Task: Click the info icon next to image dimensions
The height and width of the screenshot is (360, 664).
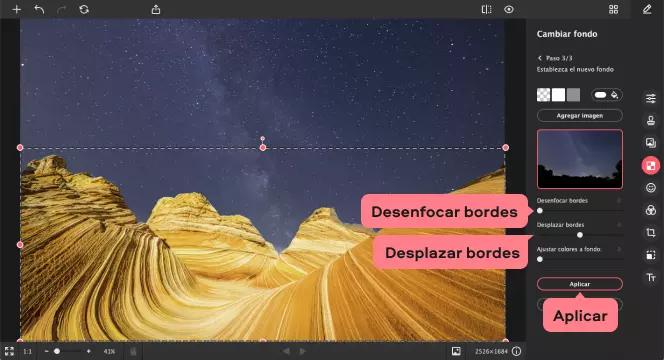Action: [x=516, y=351]
